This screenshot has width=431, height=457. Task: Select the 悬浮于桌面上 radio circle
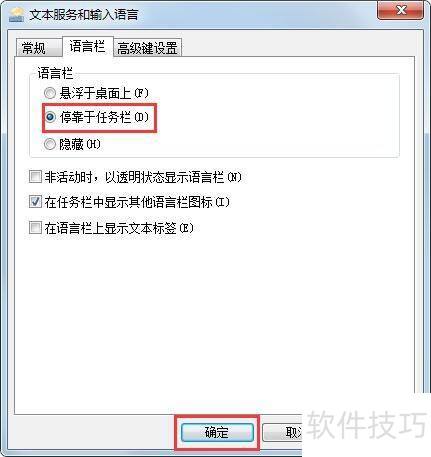pyautogui.click(x=50, y=93)
